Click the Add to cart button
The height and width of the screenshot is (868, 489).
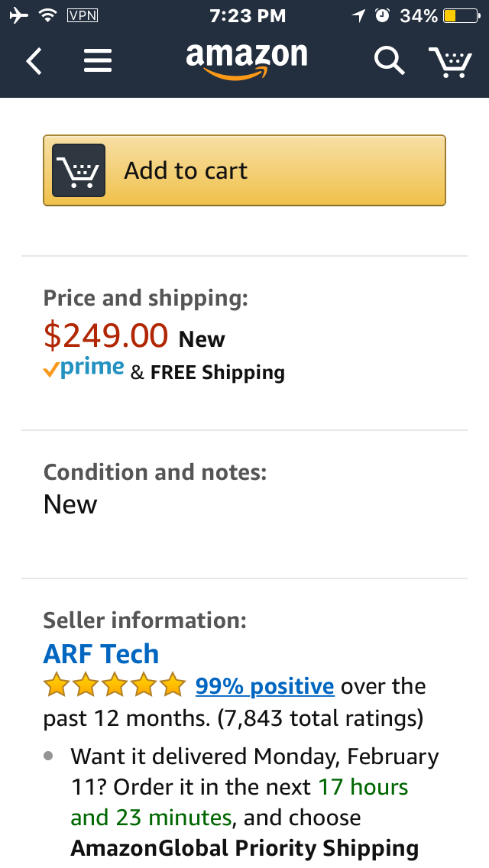tap(244, 170)
